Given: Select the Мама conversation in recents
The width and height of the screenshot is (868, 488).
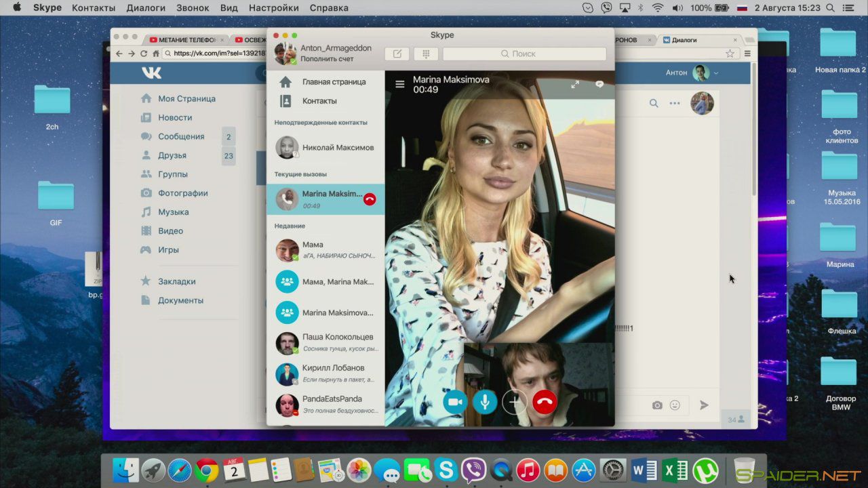Looking at the screenshot, I should [x=325, y=250].
